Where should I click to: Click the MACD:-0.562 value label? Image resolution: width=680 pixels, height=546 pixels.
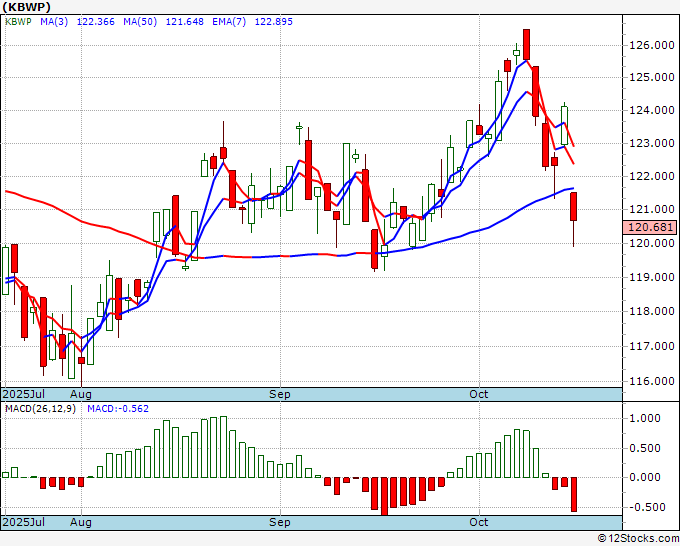[x=118, y=409]
